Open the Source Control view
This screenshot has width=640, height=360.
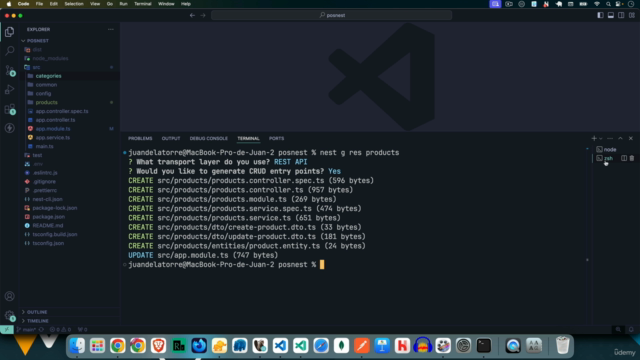(x=9, y=70)
